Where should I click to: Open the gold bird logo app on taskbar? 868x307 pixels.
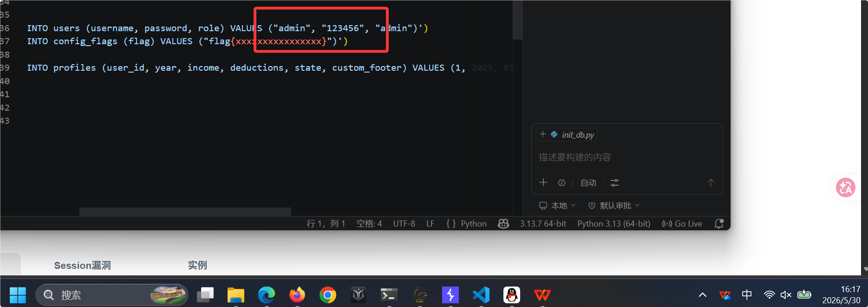(x=420, y=295)
